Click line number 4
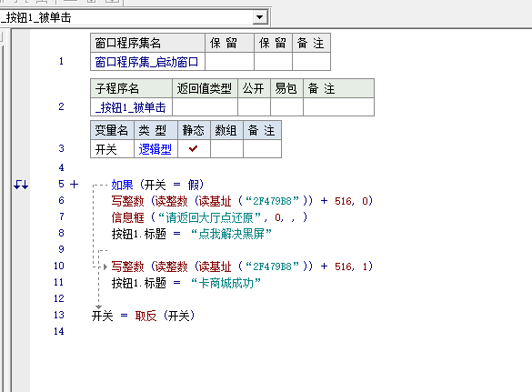The height and width of the screenshot is (392, 532). point(61,167)
